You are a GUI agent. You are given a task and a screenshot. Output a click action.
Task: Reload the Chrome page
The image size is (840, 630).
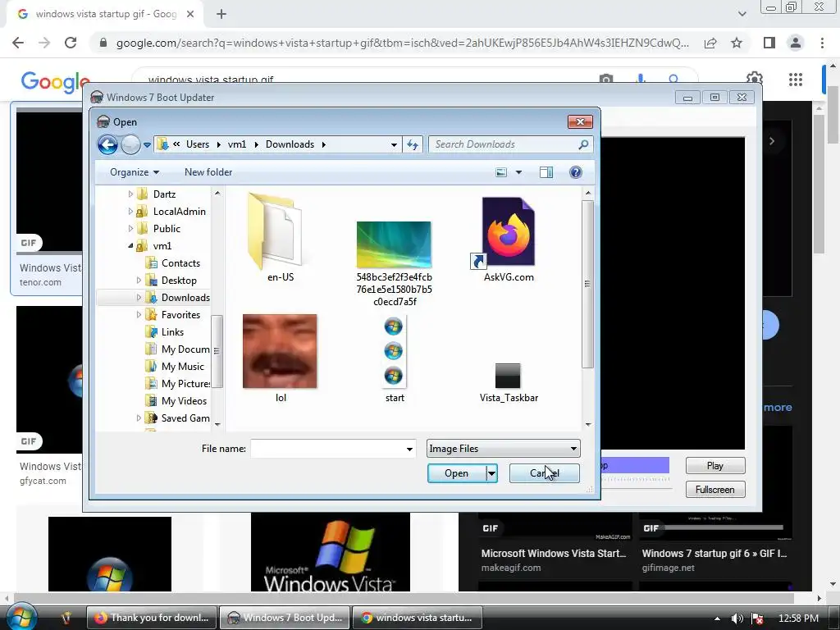[x=71, y=43]
